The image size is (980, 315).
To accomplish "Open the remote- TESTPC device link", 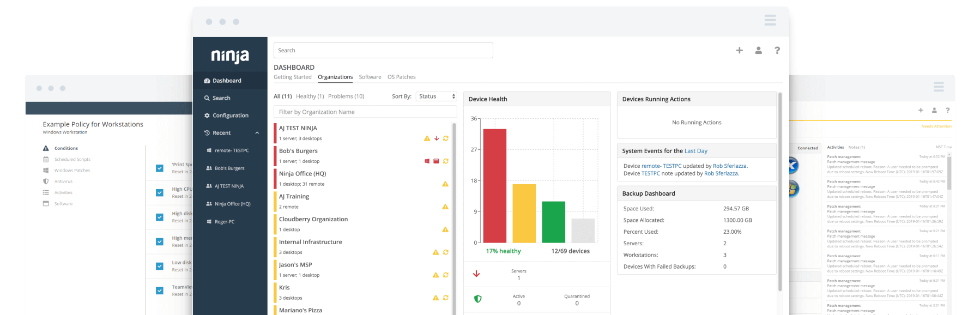I will coord(661,166).
